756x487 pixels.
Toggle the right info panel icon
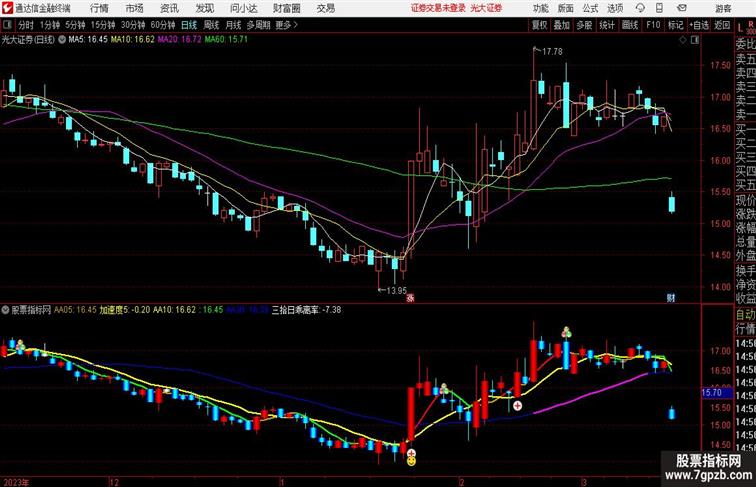pyautogui.click(x=695, y=40)
